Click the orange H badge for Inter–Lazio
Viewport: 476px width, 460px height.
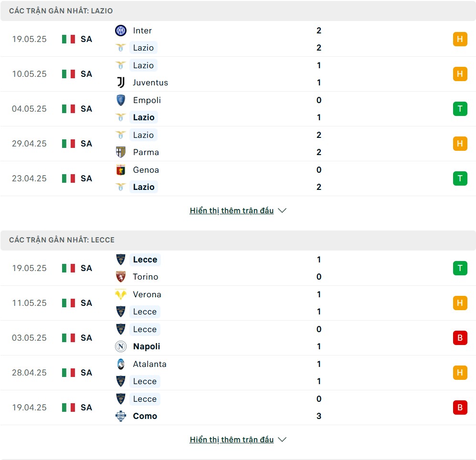pos(460,39)
